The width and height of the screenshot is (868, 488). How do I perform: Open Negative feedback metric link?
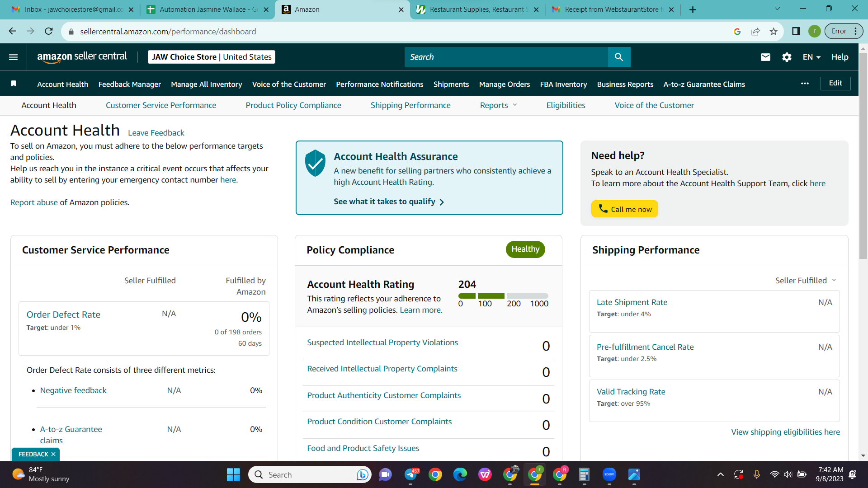coord(73,390)
